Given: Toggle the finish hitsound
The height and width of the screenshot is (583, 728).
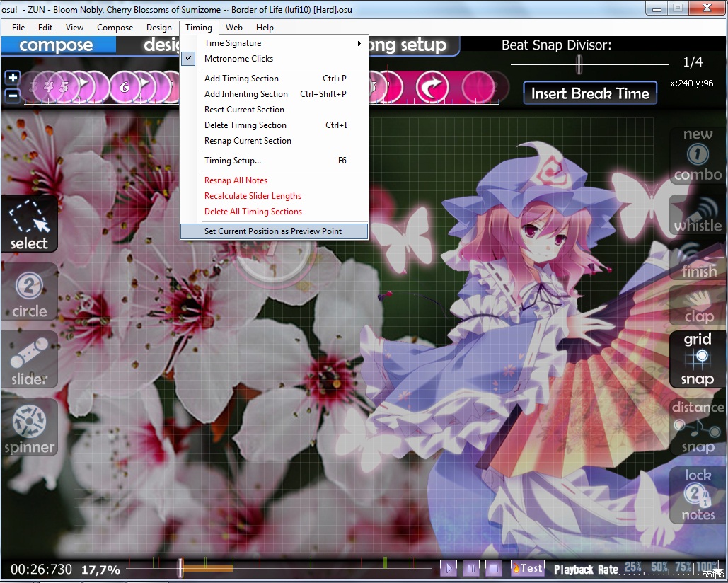Looking at the screenshot, I should point(698,260).
